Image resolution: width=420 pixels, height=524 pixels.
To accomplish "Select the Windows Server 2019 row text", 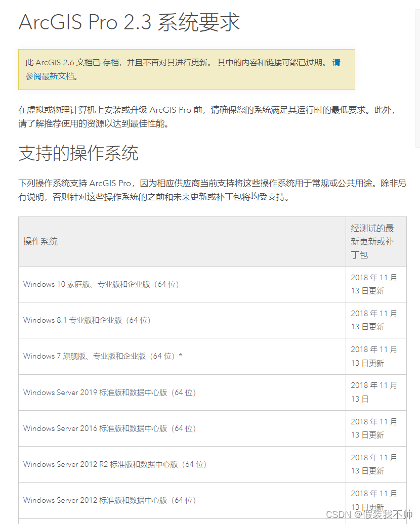I will (x=109, y=392).
